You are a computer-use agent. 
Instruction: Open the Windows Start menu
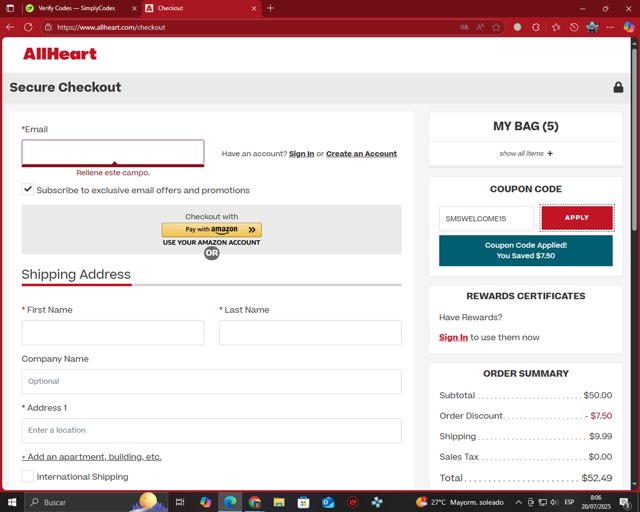[12, 502]
